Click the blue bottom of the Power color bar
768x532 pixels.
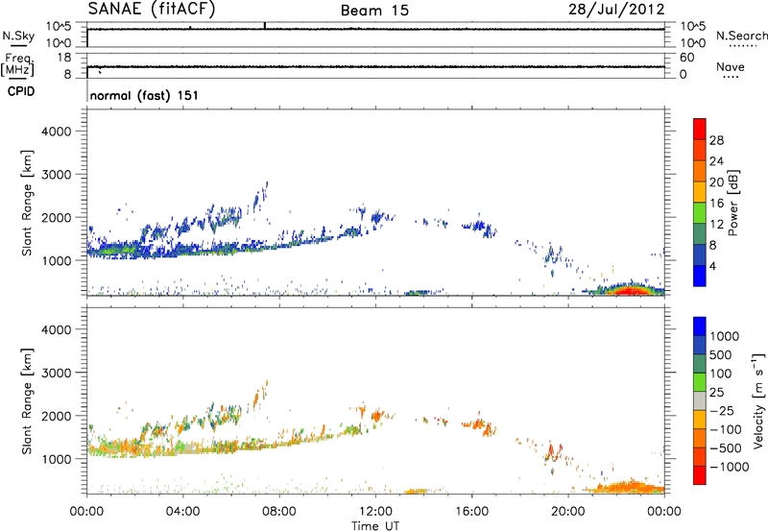coord(700,276)
